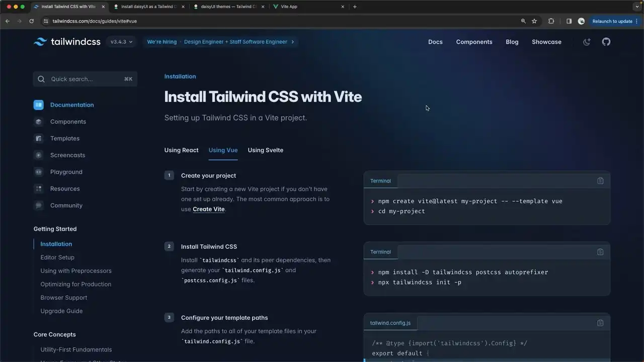
Task: Click the Installation breadcrumb label
Action: [x=180, y=76]
